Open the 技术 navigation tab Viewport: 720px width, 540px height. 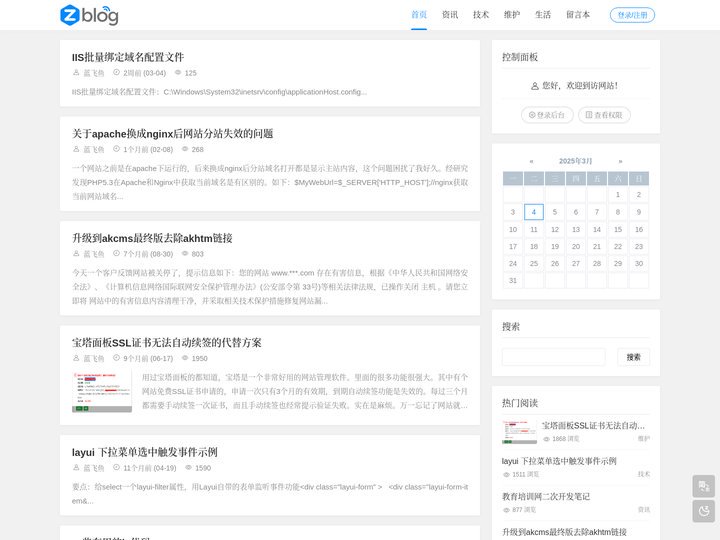click(481, 15)
